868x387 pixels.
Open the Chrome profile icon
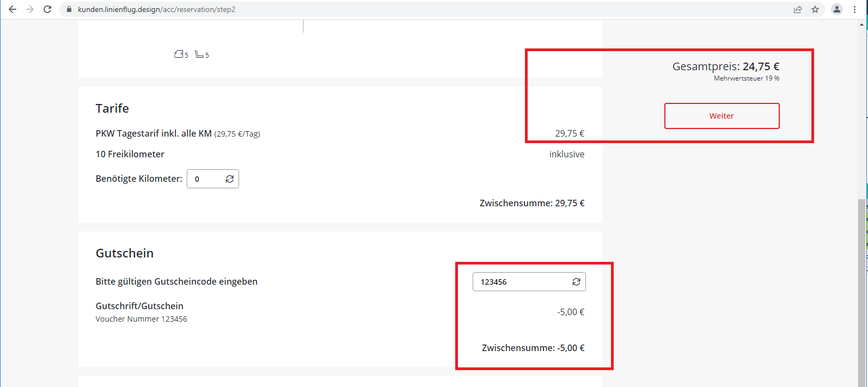837,9
